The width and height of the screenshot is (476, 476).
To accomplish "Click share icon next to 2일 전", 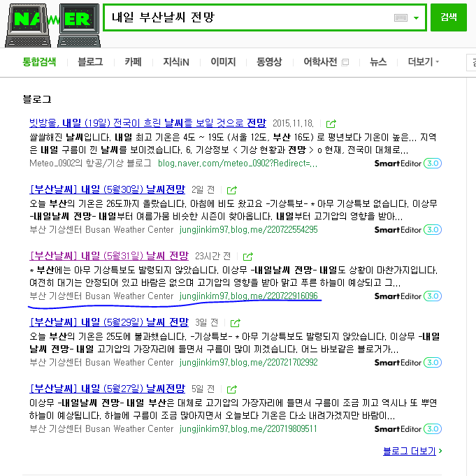I will tap(231, 190).
